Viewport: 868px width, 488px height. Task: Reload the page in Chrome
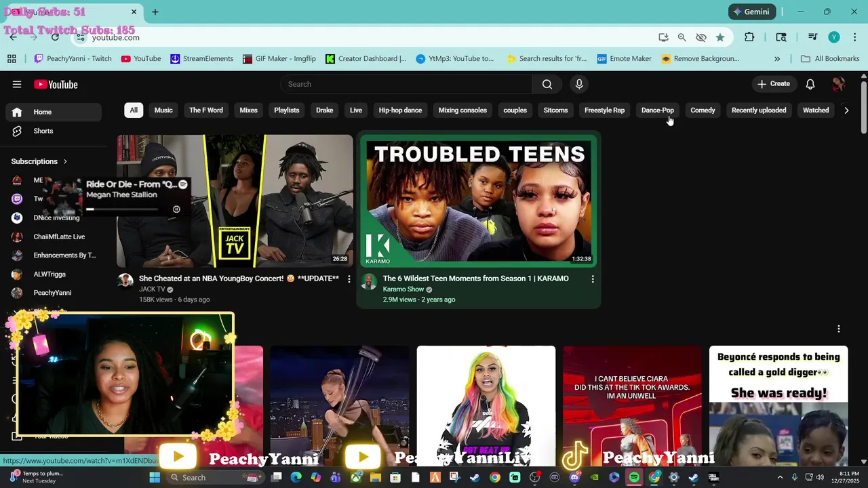(x=56, y=37)
